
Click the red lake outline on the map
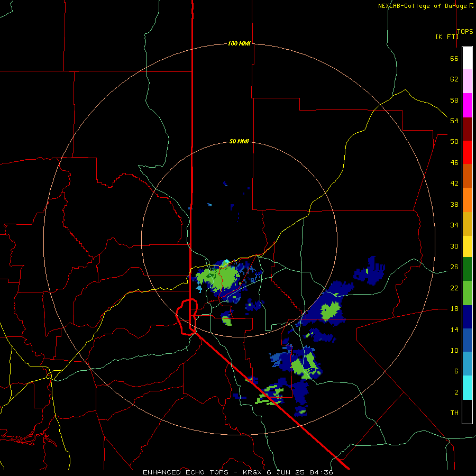click(x=187, y=317)
